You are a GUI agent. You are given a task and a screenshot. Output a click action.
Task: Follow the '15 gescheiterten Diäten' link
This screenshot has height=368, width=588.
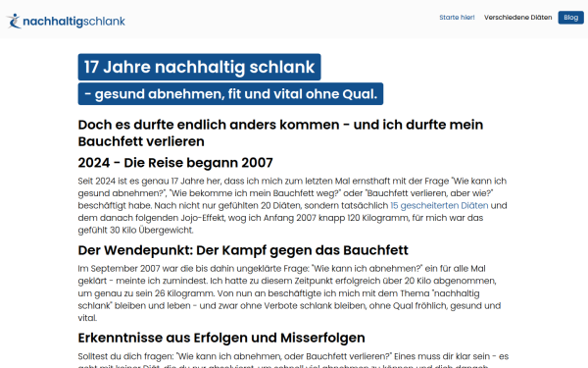(439, 206)
